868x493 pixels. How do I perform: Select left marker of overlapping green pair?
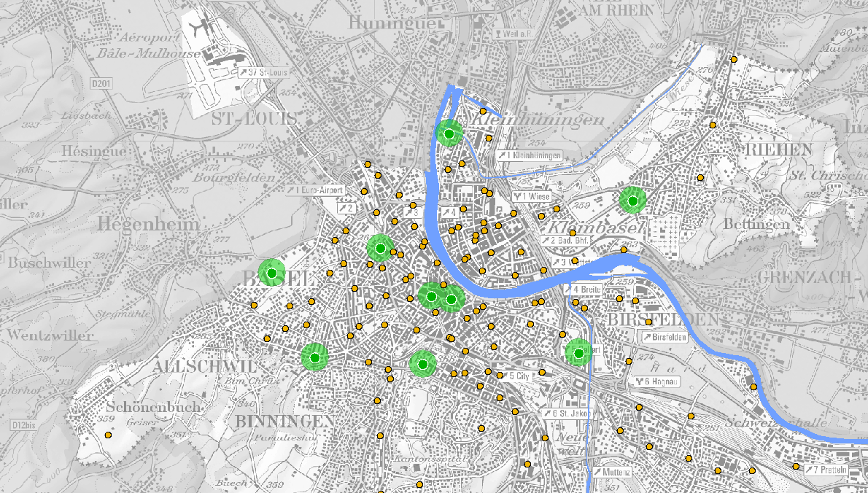432,296
